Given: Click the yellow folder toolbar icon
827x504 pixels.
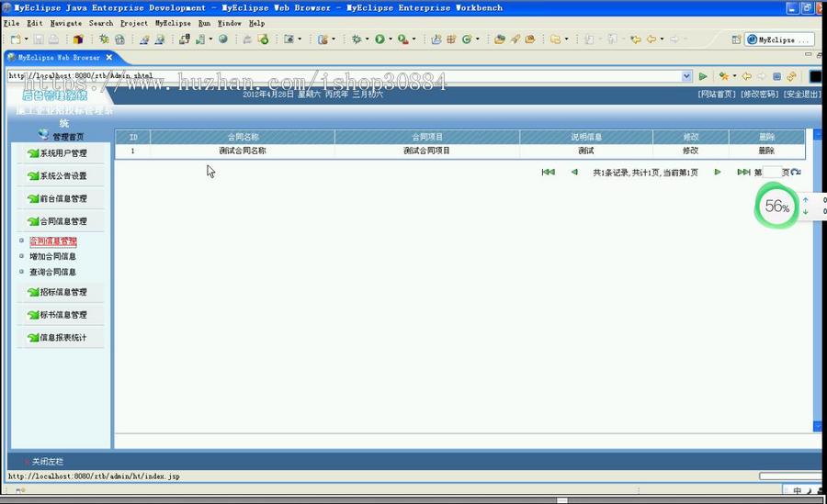Looking at the screenshot, I should click(555, 39).
